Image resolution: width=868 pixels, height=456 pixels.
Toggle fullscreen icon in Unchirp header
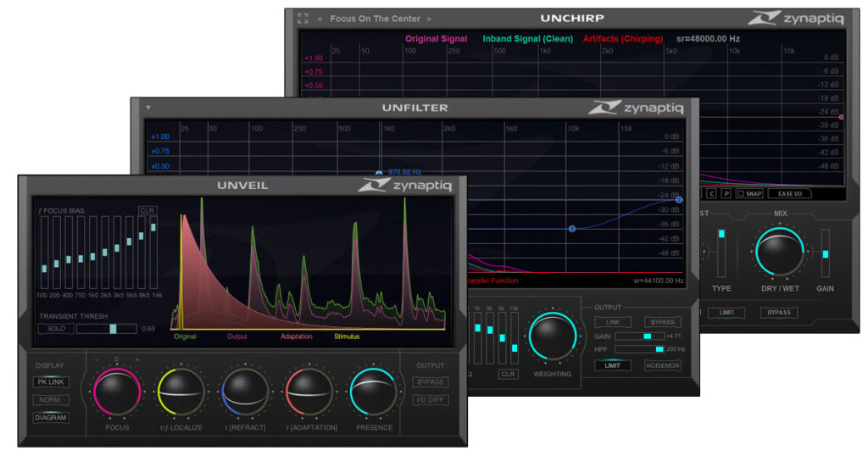click(x=303, y=19)
